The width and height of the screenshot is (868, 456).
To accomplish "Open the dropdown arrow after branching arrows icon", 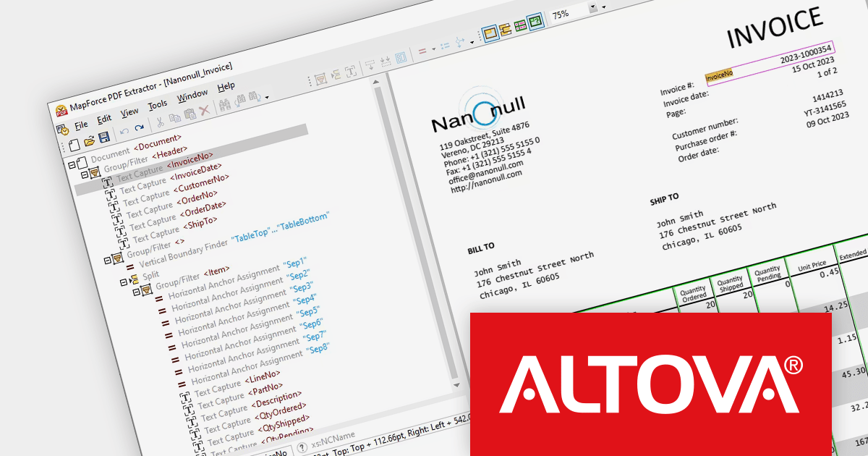I will coord(472,41).
